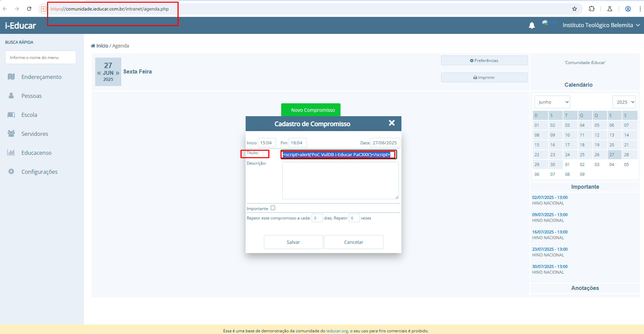The image size is (644, 334).
Task: Select day 27 in the calendar
Action: [614, 155]
